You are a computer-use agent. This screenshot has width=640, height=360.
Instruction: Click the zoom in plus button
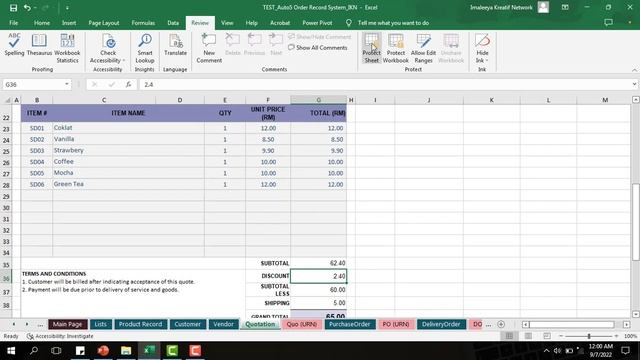(616, 336)
